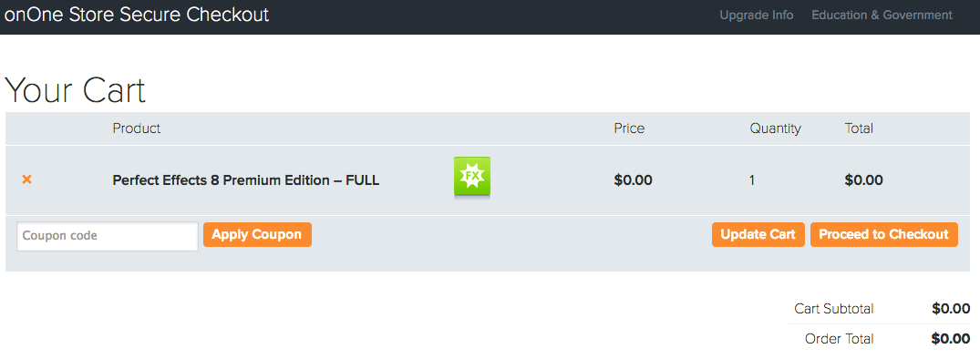This screenshot has height=359, width=980.
Task: Click the Your Cart heading
Action: point(75,90)
